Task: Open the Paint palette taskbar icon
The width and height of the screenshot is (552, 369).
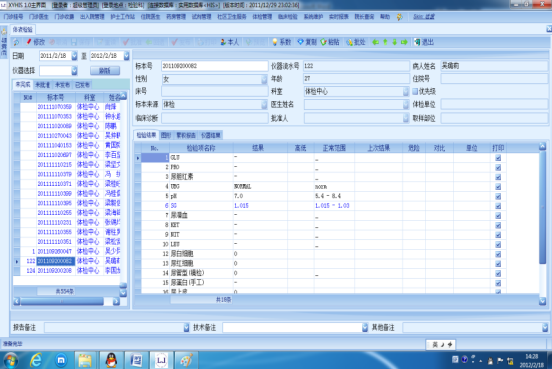Action: click(187, 360)
